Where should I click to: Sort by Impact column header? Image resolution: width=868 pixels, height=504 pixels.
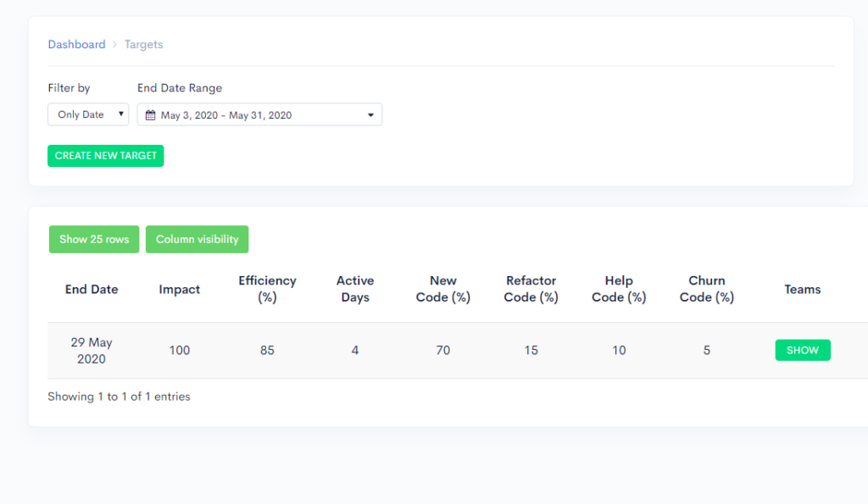(180, 290)
